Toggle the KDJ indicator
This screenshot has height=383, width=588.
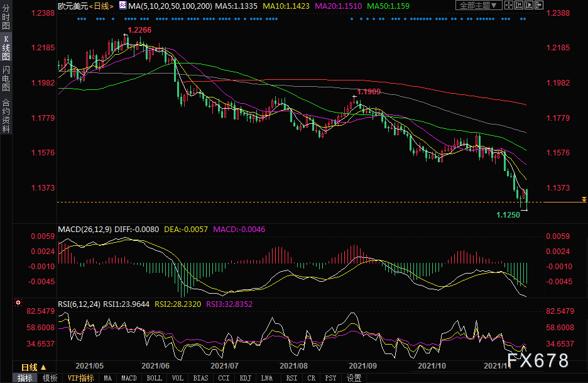pos(245,378)
